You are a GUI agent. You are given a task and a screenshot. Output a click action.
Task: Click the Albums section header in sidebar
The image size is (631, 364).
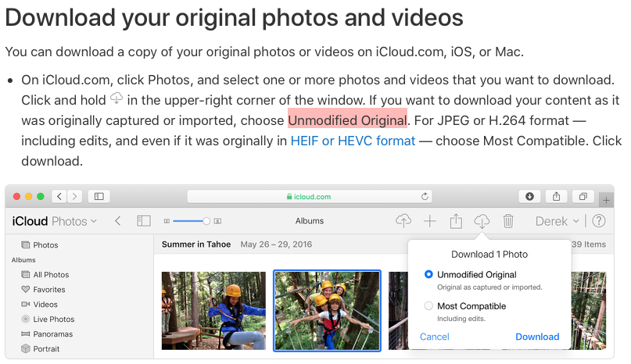23,260
